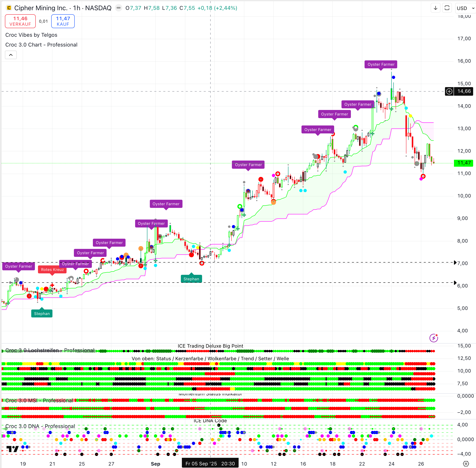The image size is (476, 468).
Task: Click the grey market status indicator pill
Action: pyautogui.click(x=119, y=8)
